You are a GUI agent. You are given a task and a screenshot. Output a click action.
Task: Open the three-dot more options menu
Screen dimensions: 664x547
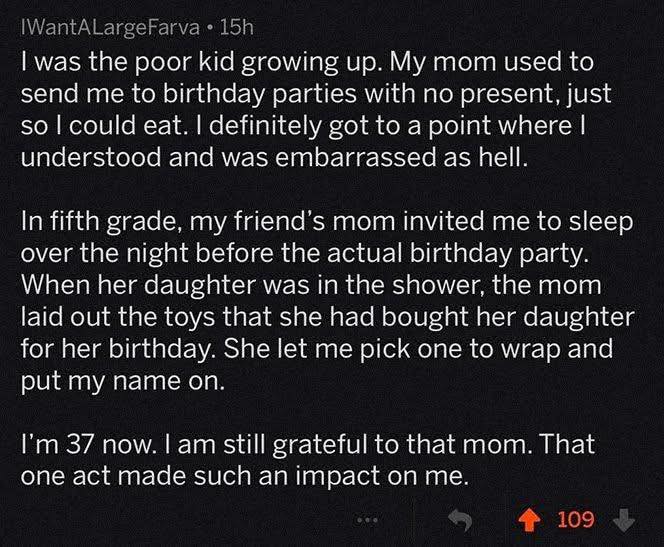(367, 519)
